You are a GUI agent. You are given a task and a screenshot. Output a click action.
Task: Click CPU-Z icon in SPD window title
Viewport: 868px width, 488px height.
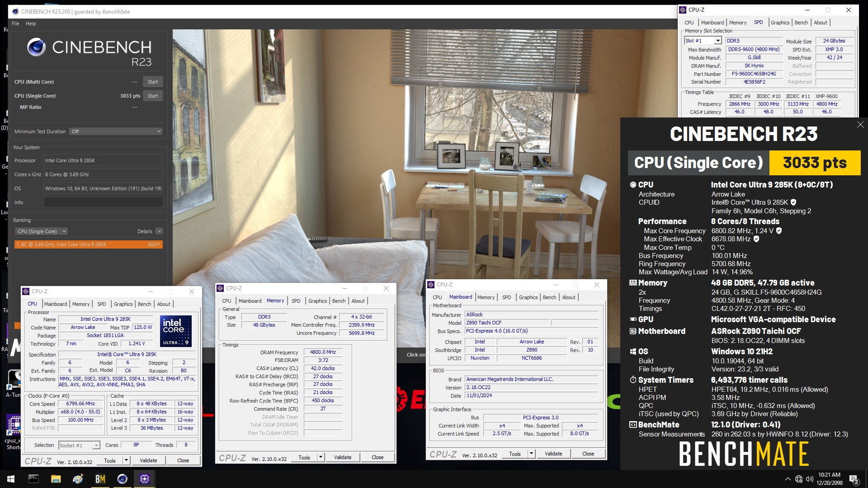(683, 10)
